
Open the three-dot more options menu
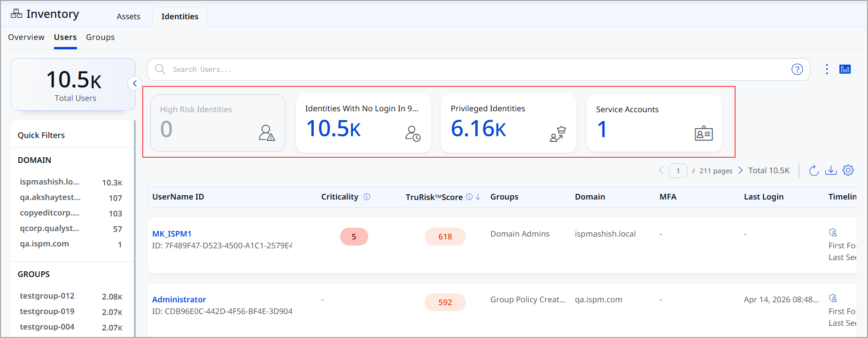[x=827, y=69]
